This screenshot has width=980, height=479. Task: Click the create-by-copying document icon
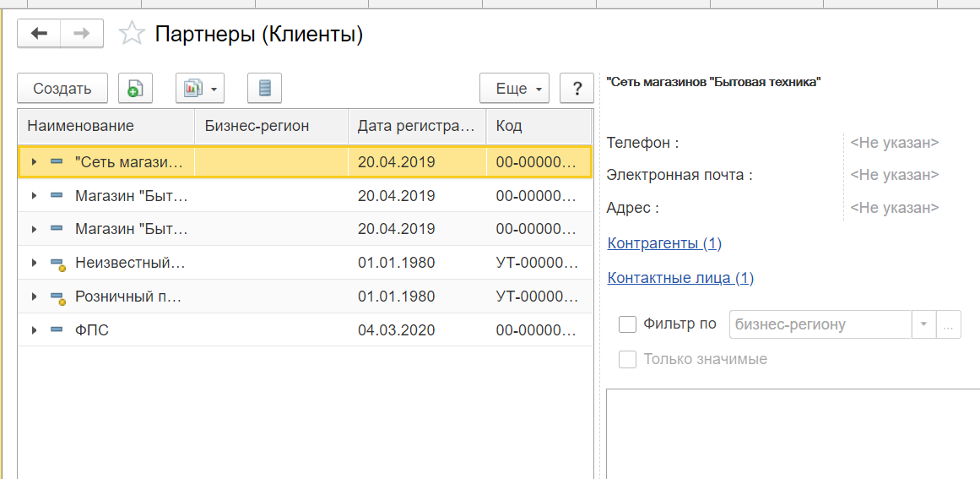click(135, 88)
